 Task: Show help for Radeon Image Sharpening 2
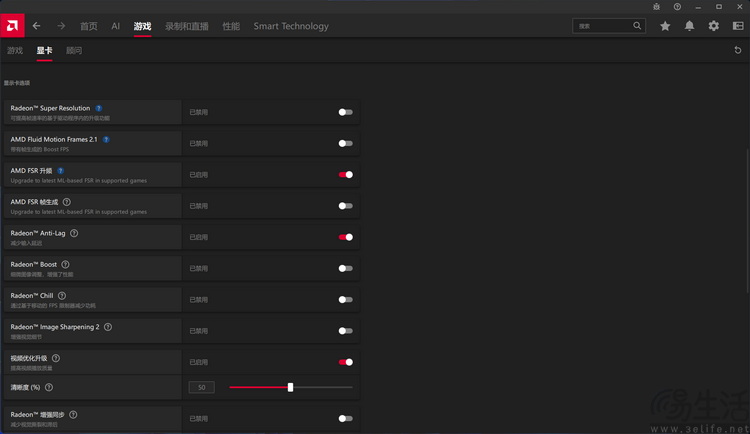[x=108, y=327]
